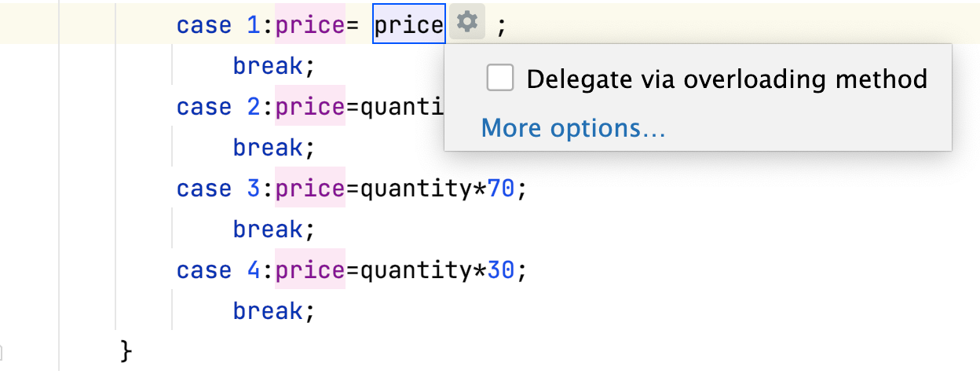Open the More options… link
The height and width of the screenshot is (374, 980).
point(573,127)
